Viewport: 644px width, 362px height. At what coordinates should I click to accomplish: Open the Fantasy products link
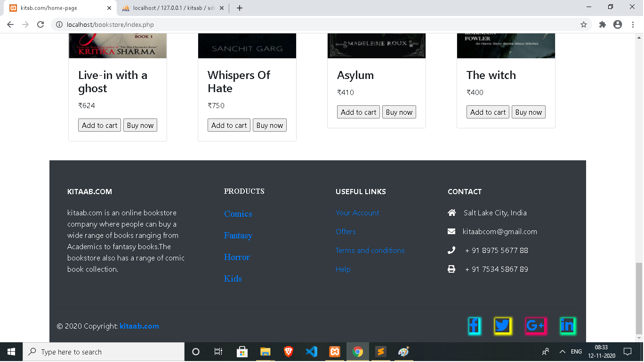click(238, 235)
